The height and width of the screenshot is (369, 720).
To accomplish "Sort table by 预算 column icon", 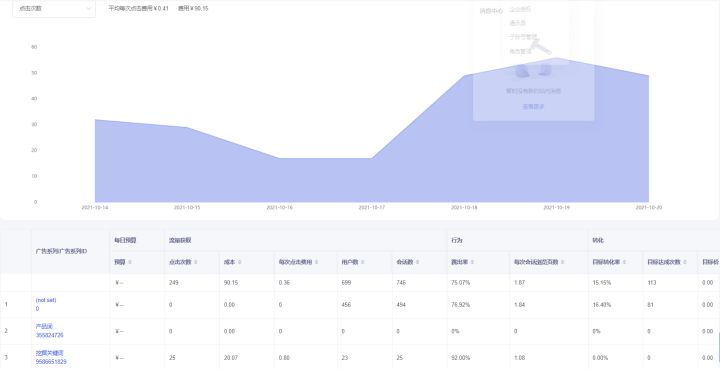I will (x=130, y=263).
